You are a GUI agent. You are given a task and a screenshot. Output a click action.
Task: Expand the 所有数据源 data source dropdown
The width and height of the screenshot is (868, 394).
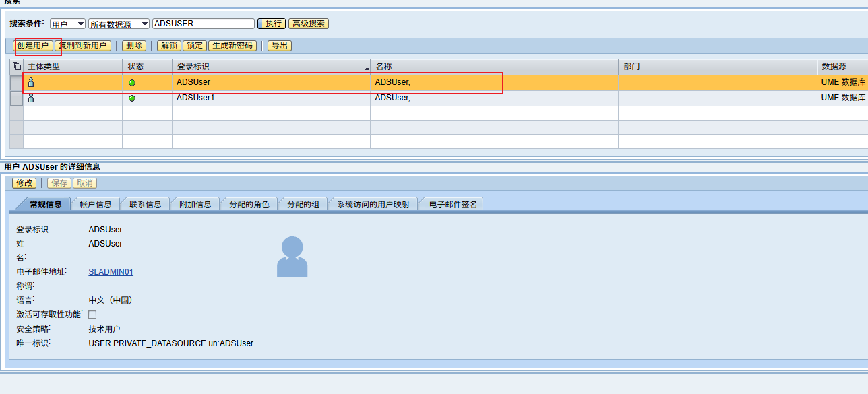119,24
